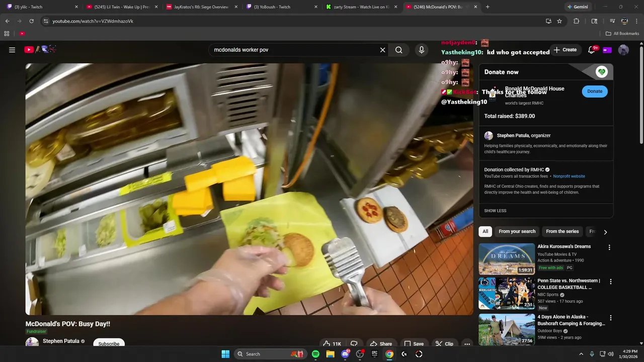Switch to the YoBoush - Twitch tab
This screenshot has height=362, width=644.
click(x=281, y=7)
